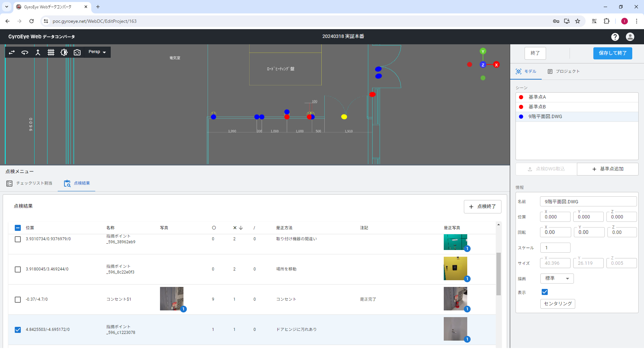The image size is (644, 349).
Task: Switch to the モデル tab
Action: click(x=526, y=71)
